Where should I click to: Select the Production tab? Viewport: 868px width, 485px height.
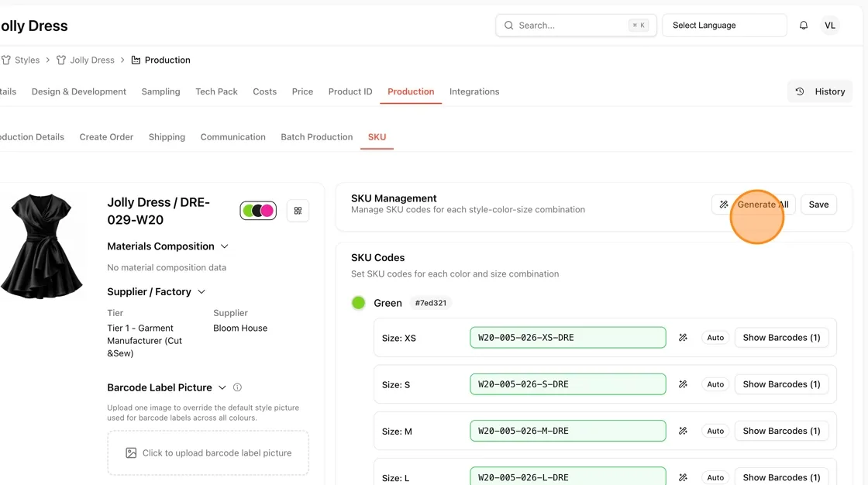click(411, 91)
